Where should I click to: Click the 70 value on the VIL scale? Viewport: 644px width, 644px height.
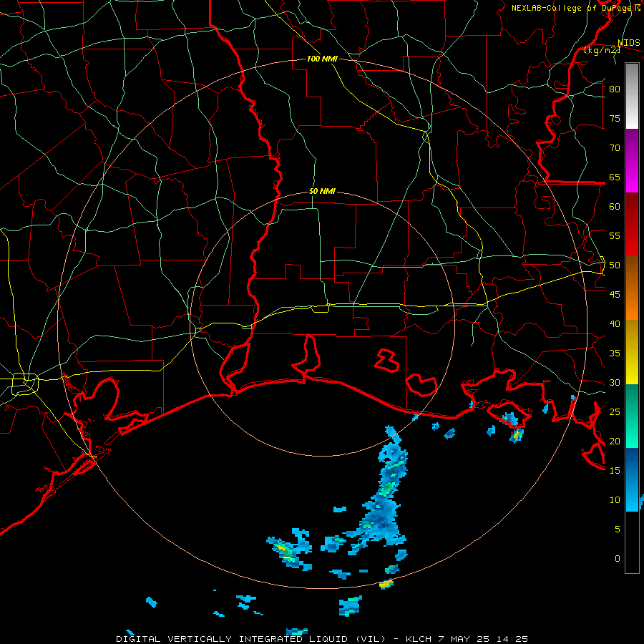pos(615,148)
